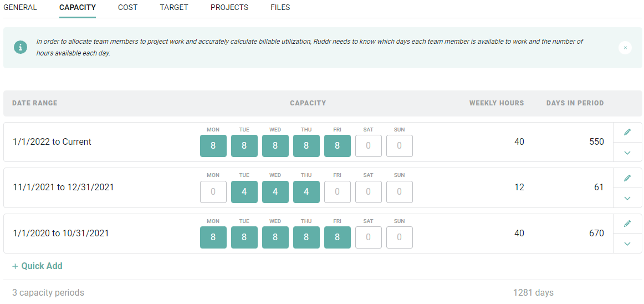Edit the 1/1/2022 to Current period
Image resolution: width=644 pixels, height=304 pixels.
(x=627, y=132)
